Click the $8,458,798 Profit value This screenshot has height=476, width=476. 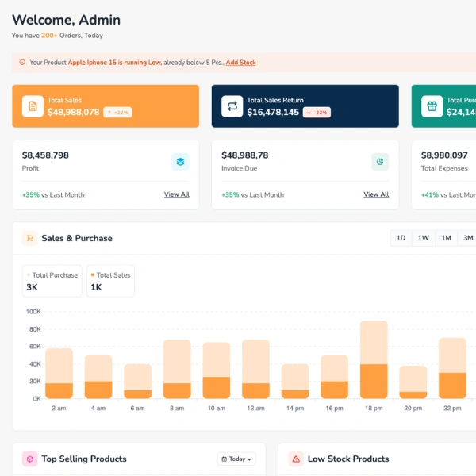45,155
